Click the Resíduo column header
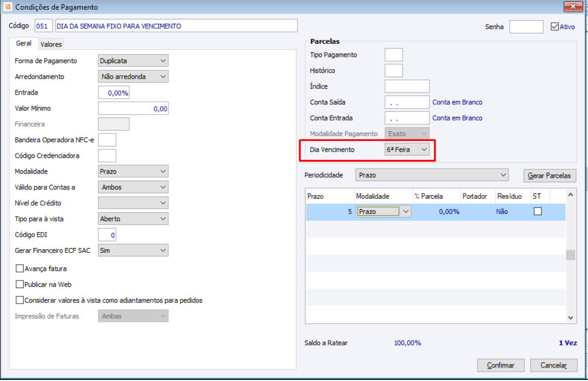588x381 pixels. click(513, 196)
